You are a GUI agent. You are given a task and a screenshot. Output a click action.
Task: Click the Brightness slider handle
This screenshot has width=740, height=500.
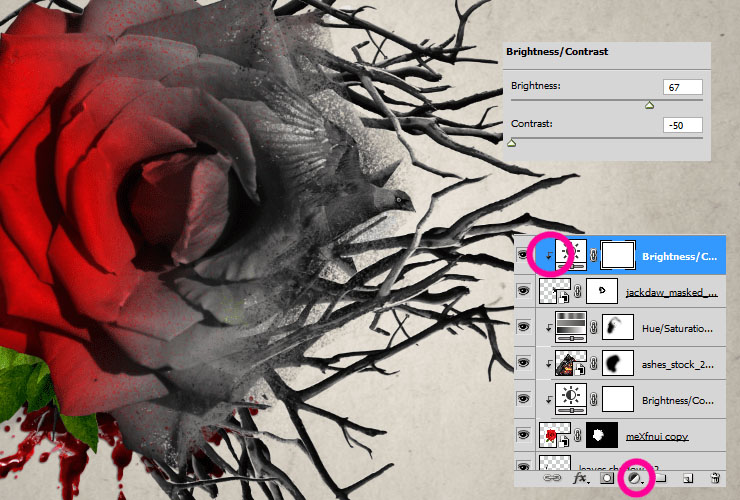tap(649, 104)
